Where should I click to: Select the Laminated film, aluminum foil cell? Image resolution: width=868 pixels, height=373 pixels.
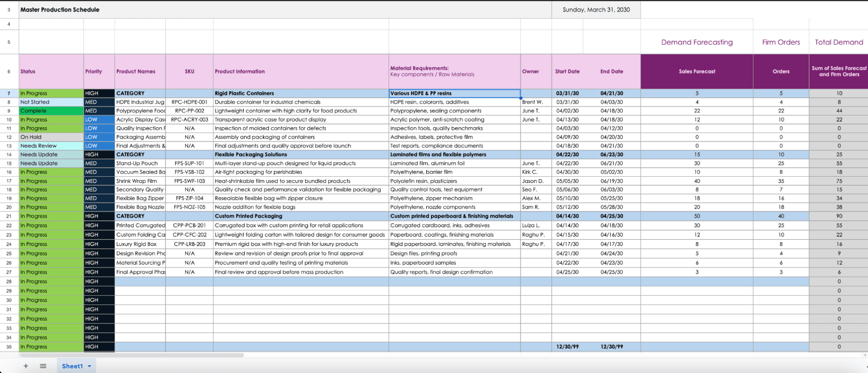click(x=455, y=163)
